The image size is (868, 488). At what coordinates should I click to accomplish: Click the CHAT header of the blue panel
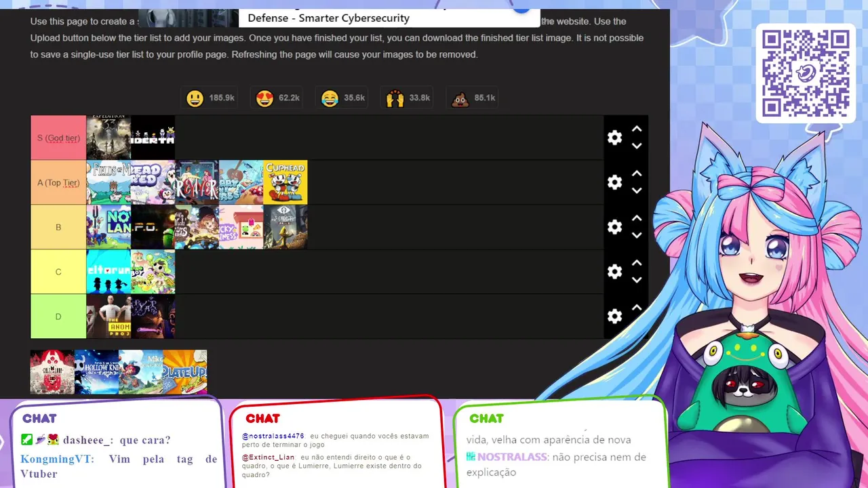(39, 419)
